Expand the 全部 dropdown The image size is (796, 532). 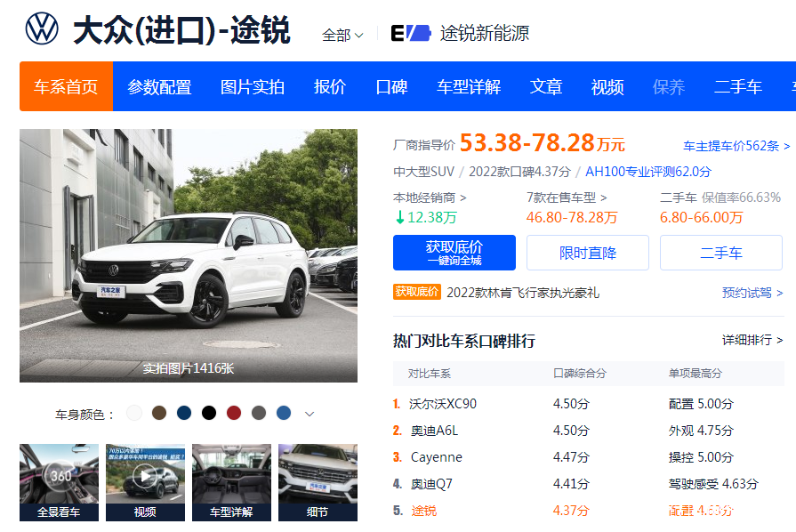tap(342, 35)
